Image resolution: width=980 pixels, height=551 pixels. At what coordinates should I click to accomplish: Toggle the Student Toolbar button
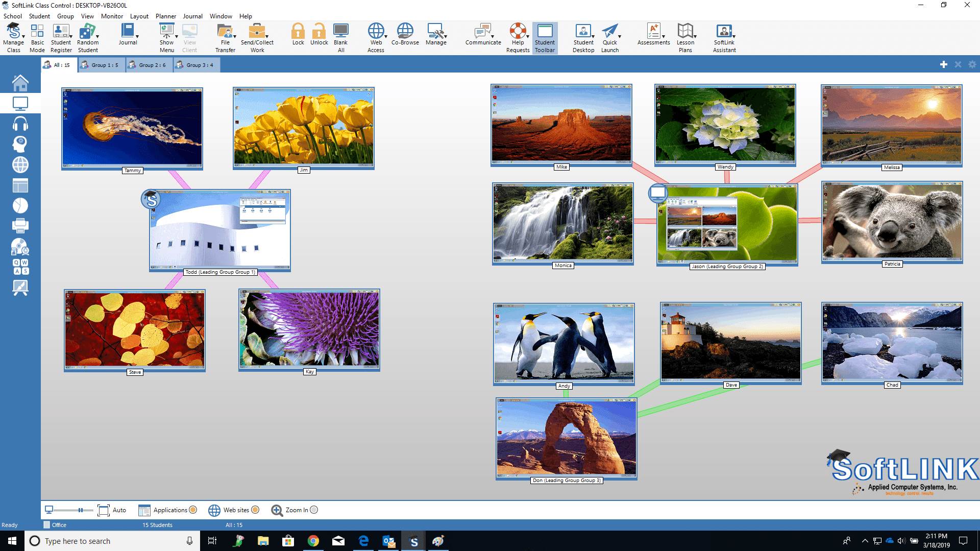tap(545, 38)
